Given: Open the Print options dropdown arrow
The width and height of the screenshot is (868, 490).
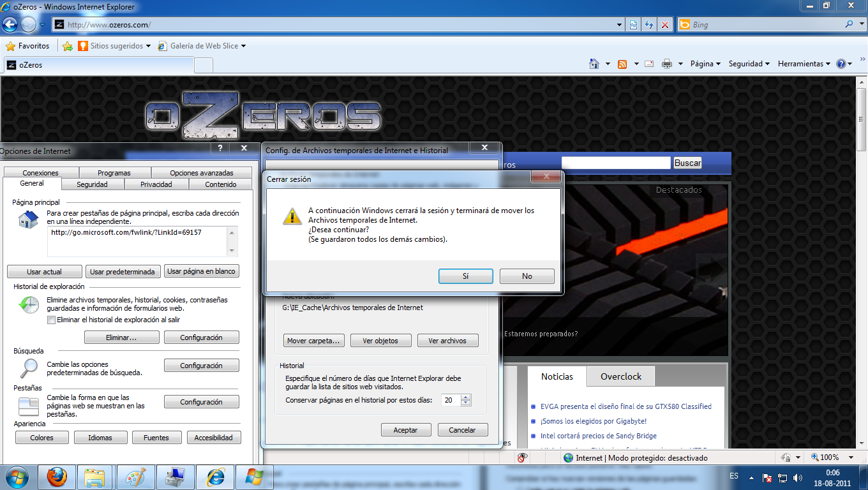Looking at the screenshot, I should click(x=680, y=64).
